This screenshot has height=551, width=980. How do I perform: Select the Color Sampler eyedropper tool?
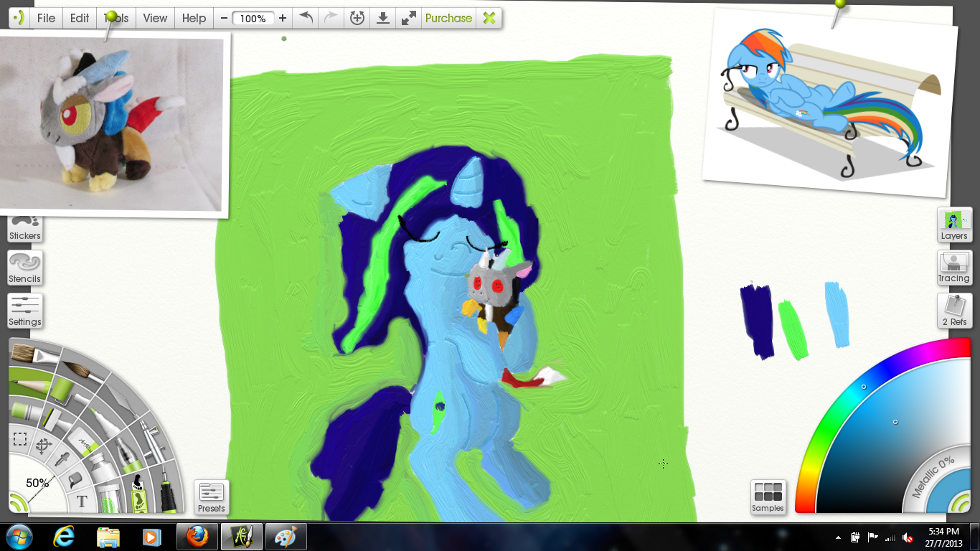[x=62, y=459]
